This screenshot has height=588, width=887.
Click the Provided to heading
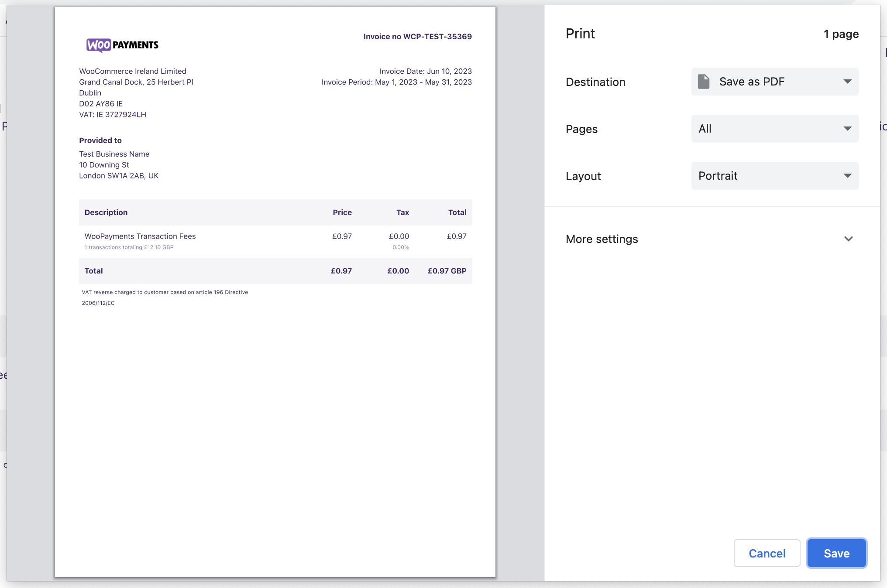click(x=100, y=140)
